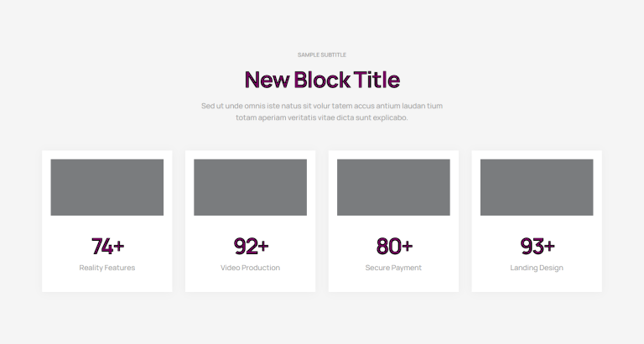Open the Landing Design card image

click(x=537, y=187)
